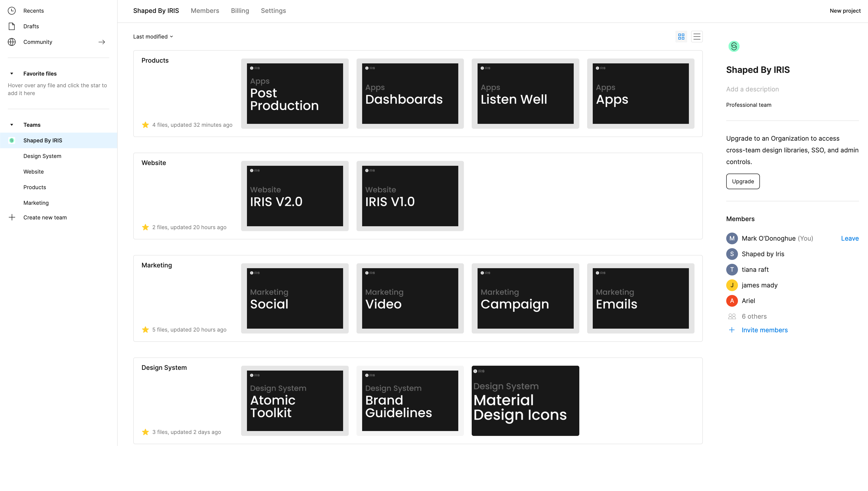Click the Marketing project heading

[x=157, y=265]
